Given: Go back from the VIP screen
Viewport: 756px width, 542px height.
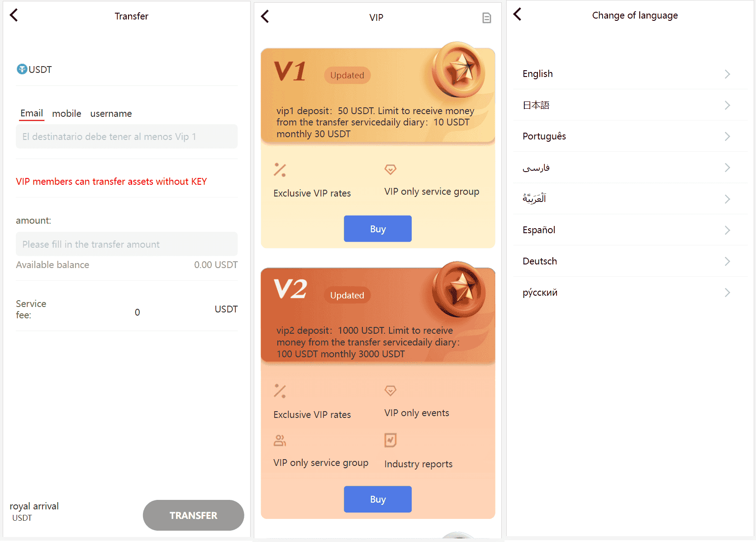Looking at the screenshot, I should point(265,17).
